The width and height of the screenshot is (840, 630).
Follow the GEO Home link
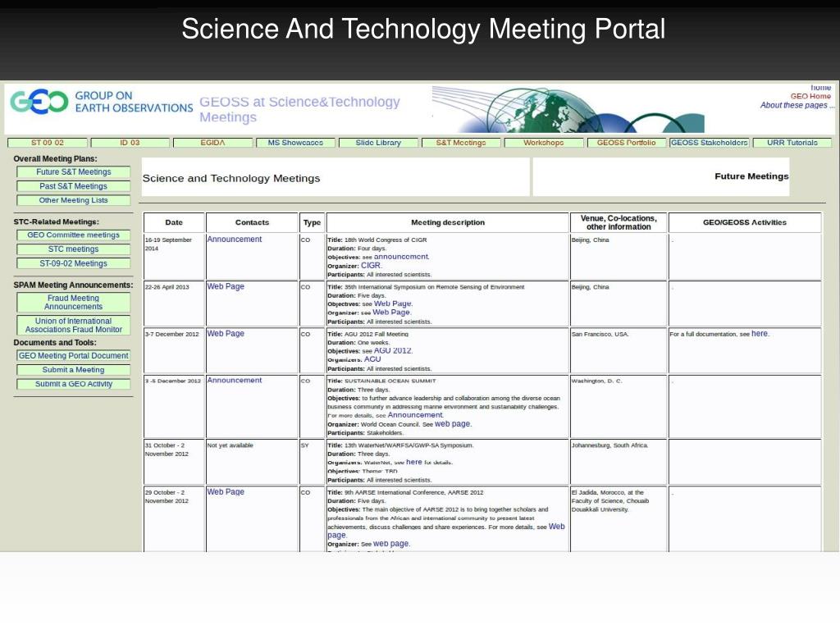pyautogui.click(x=810, y=97)
